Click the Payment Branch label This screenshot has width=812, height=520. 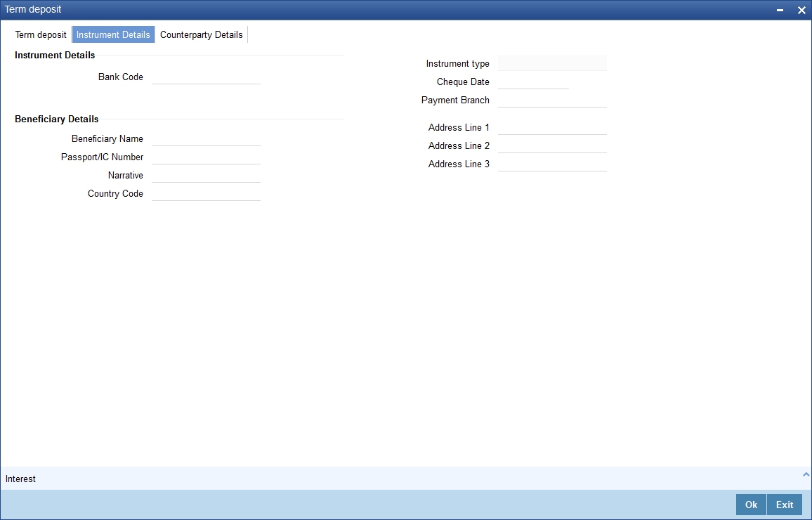(455, 100)
